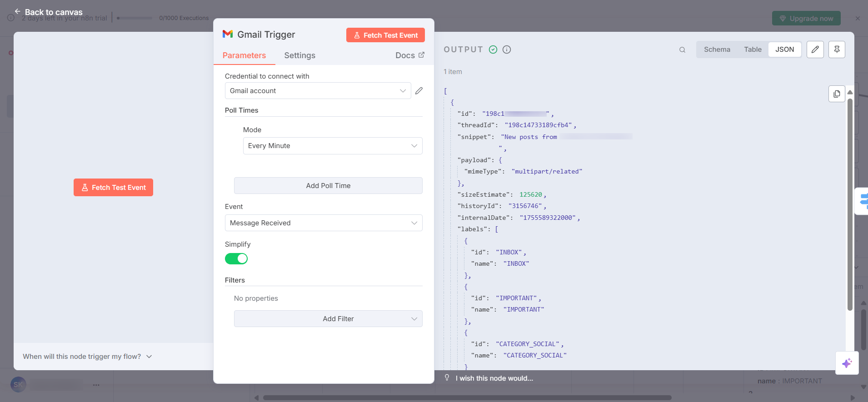868x402 pixels.
Task: Expand the Add Filter dropdown
Action: pyautogui.click(x=328, y=319)
